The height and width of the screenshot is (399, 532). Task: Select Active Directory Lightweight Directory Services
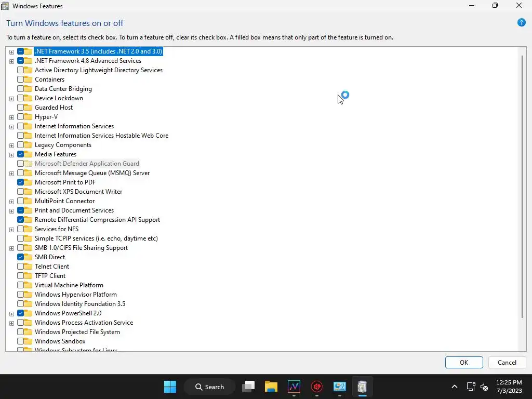click(x=98, y=70)
